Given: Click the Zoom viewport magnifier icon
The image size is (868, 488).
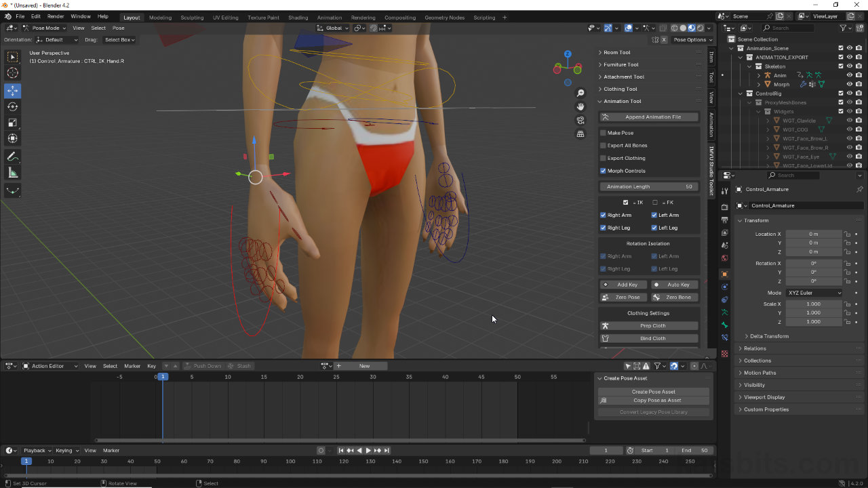Looking at the screenshot, I should (580, 93).
